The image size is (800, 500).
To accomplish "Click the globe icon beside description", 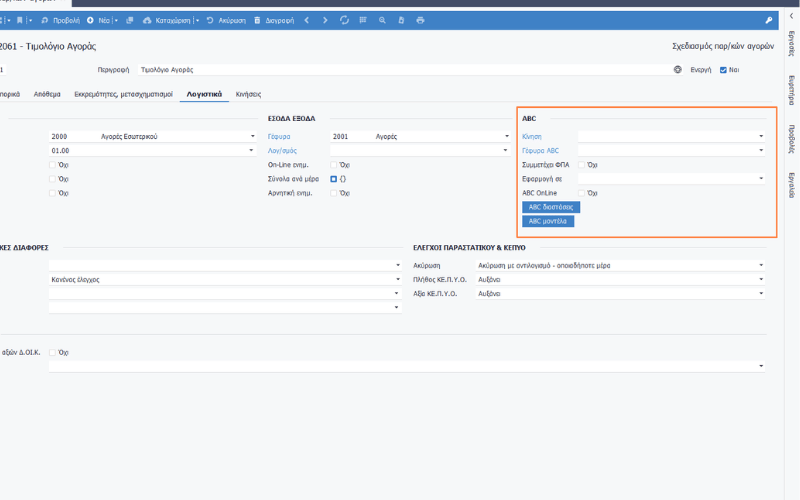I will [x=678, y=69].
